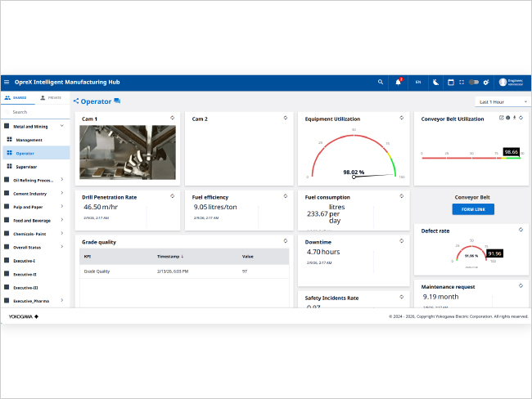The width and height of the screenshot is (532, 399).
Task: Open the comments icon beside Operator title
Action: (117, 101)
